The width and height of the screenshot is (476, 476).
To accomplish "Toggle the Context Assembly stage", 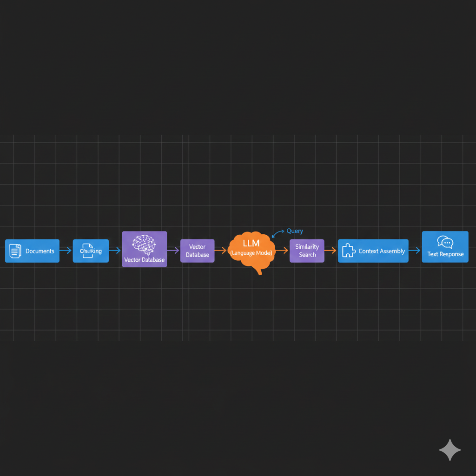I will click(x=373, y=251).
